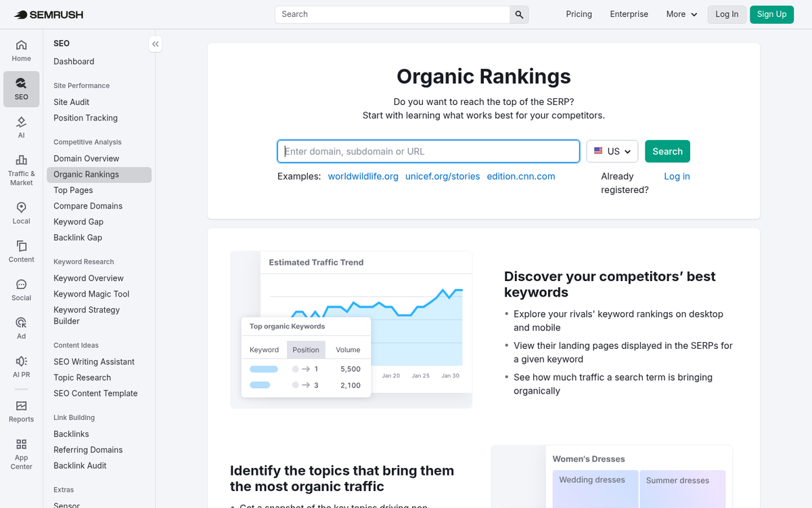Open the AI section from sidebar
The image size is (812, 508).
[21, 126]
